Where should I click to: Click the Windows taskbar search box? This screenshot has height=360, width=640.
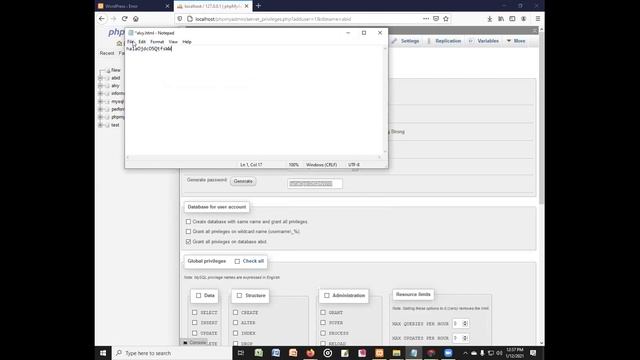172,353
